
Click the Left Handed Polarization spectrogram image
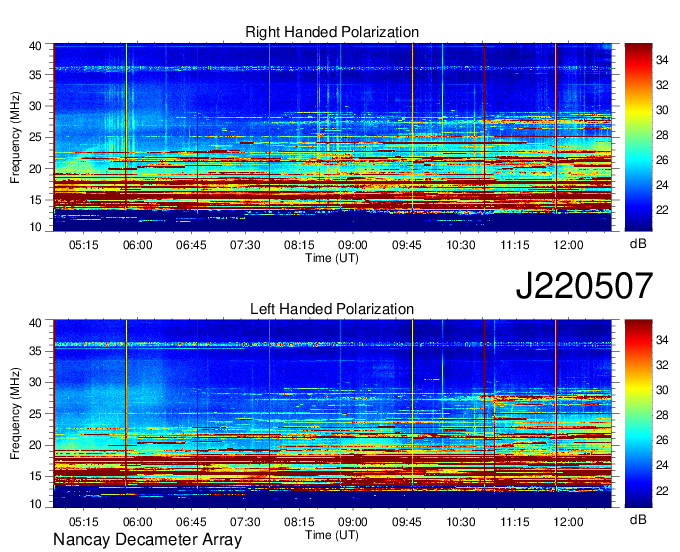pos(332,414)
